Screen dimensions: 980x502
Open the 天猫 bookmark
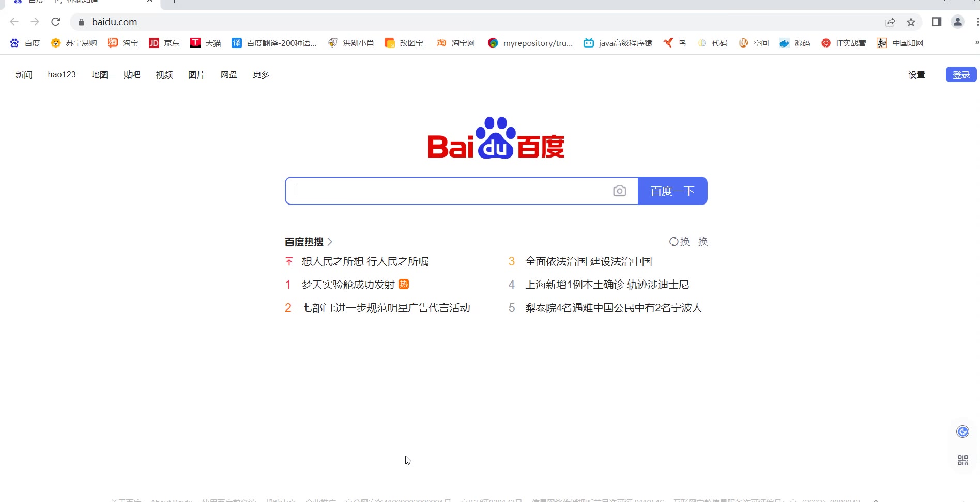point(206,43)
